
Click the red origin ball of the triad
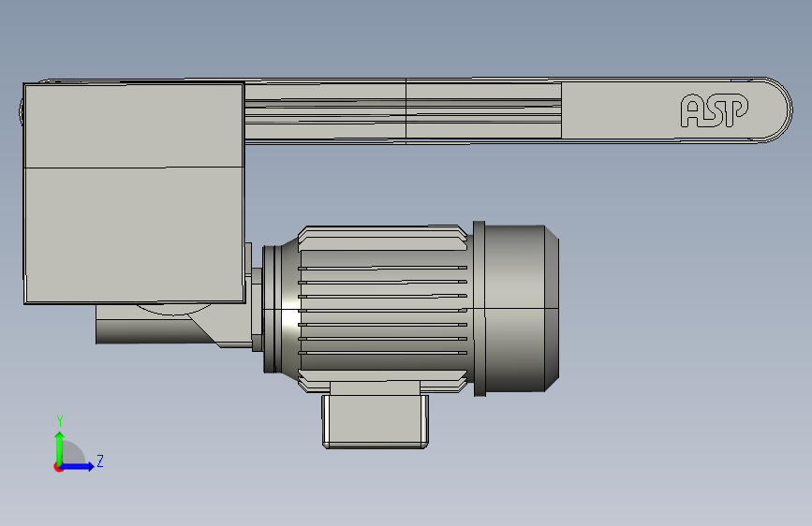tap(58, 467)
